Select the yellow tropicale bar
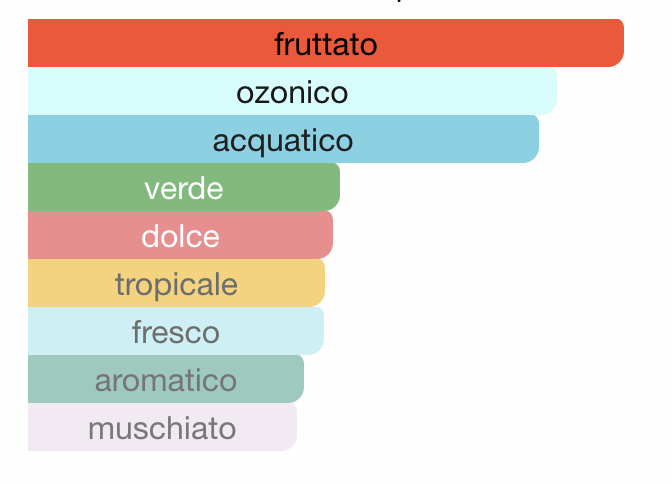 (x=176, y=283)
